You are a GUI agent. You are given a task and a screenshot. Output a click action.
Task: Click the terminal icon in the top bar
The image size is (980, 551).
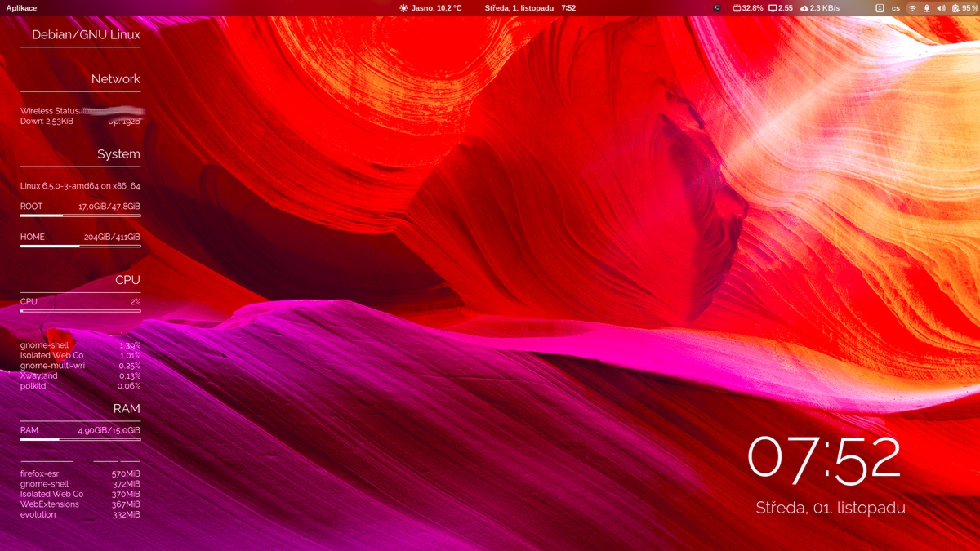tap(716, 8)
